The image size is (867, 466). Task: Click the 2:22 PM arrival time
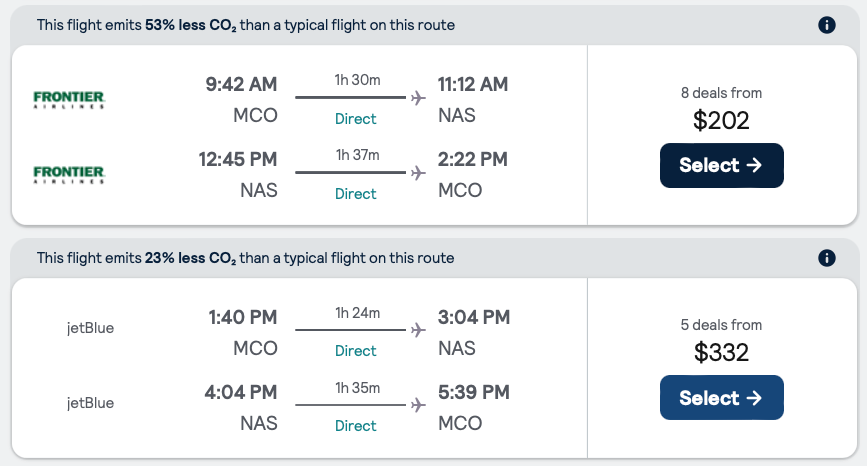[x=473, y=159]
